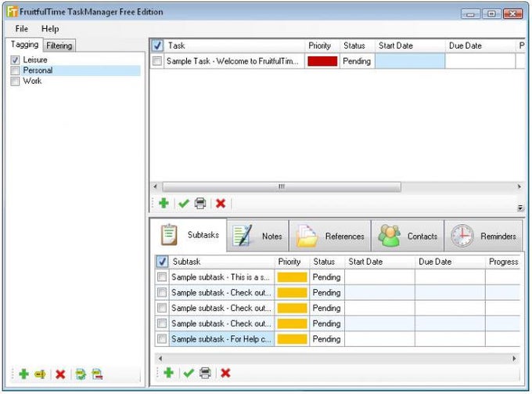Select the Tagging tab
This screenshot has width=532, height=394.
[24, 45]
